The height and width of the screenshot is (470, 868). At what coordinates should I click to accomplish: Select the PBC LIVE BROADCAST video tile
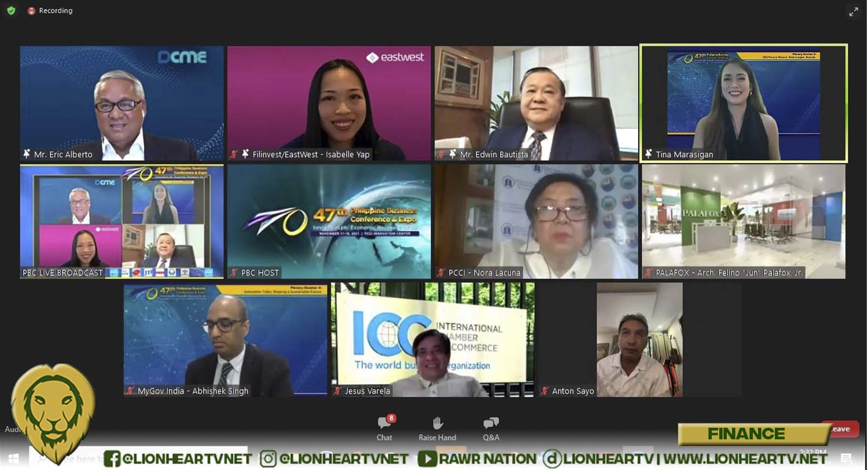122,222
